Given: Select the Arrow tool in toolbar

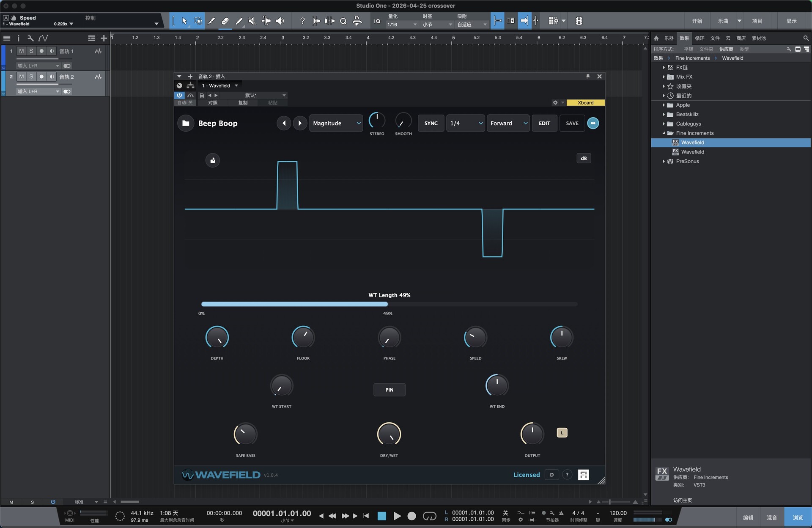Looking at the screenshot, I should coord(184,21).
